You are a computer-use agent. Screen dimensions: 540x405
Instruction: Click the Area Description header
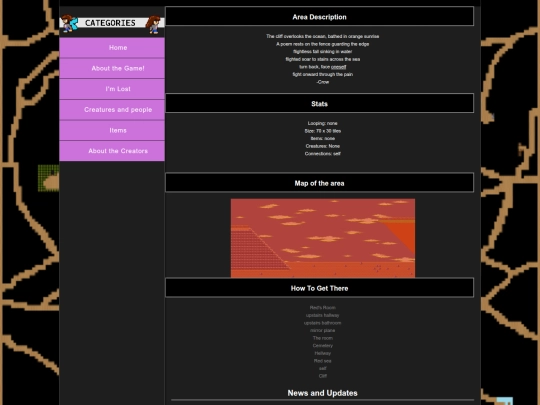(x=320, y=17)
